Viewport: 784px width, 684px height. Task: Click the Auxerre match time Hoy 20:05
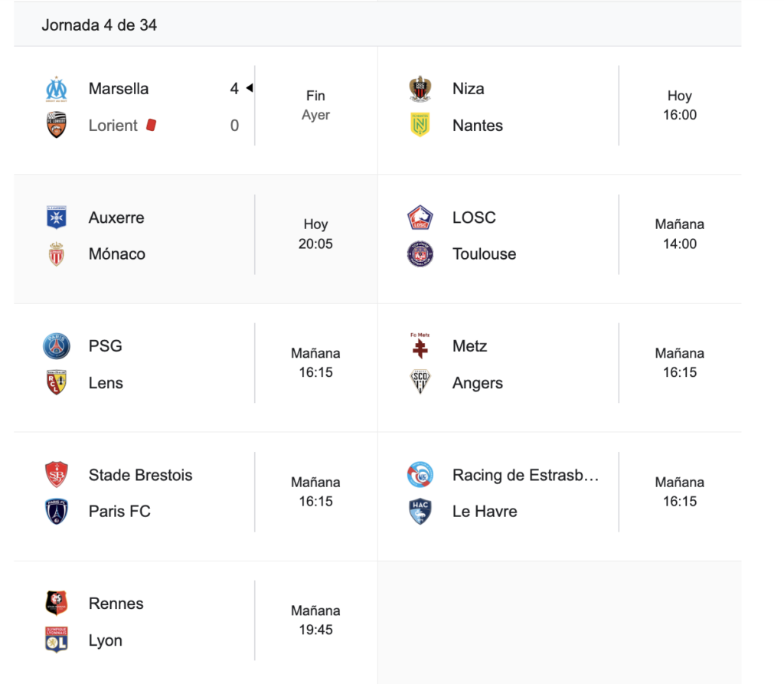pos(315,234)
